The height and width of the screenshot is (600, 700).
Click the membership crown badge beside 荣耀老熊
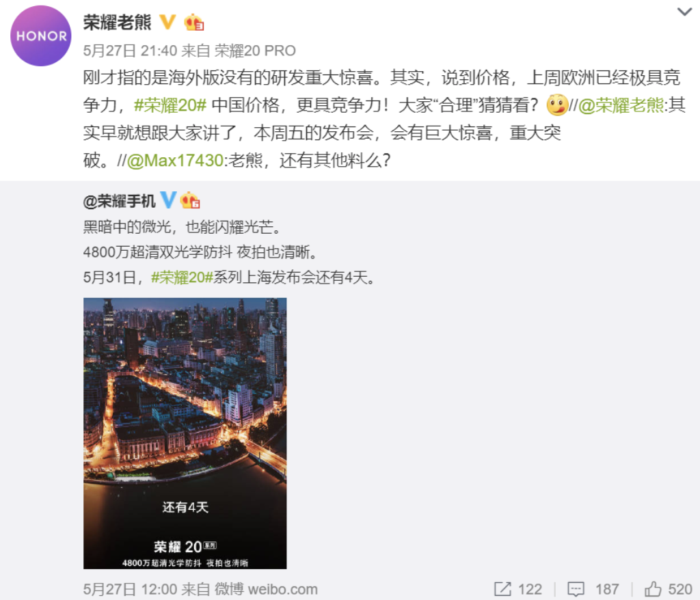point(193,22)
